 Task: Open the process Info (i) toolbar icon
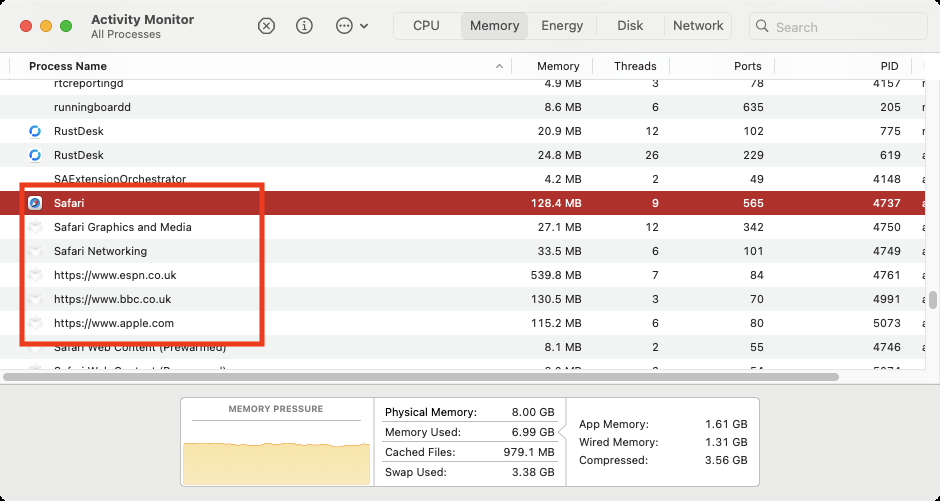coord(305,26)
